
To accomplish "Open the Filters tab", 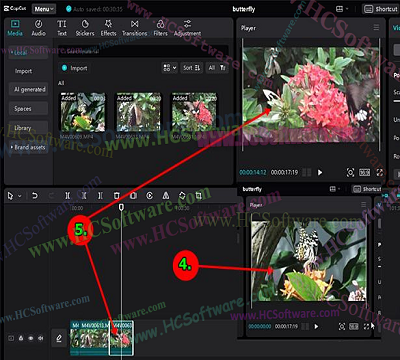I will (x=160, y=28).
